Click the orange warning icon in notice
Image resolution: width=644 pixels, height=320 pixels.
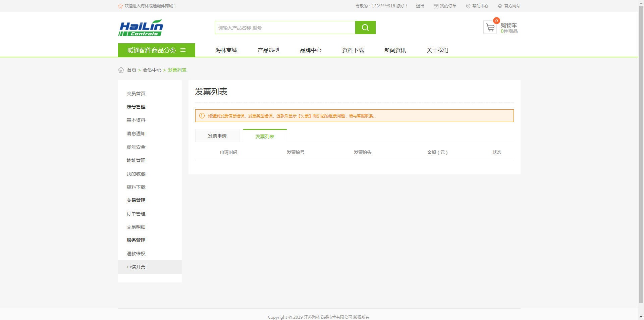[202, 116]
